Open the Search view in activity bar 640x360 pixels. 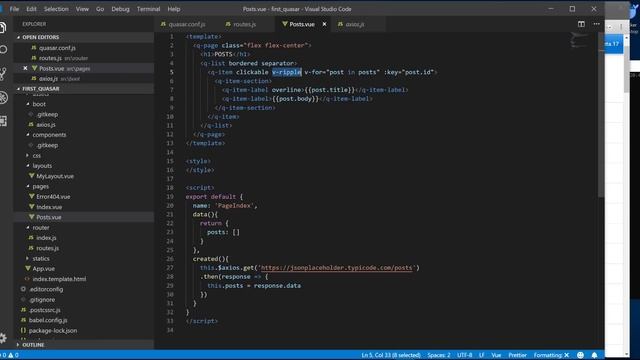(x=3, y=50)
